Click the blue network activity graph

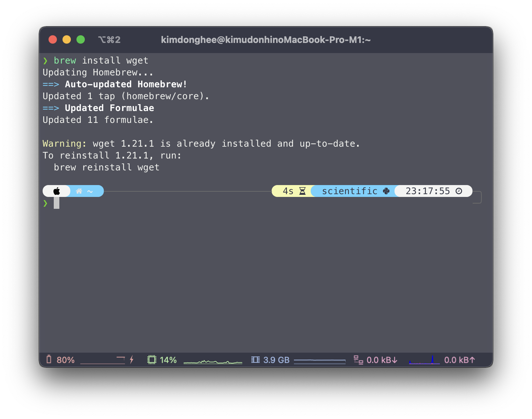424,360
